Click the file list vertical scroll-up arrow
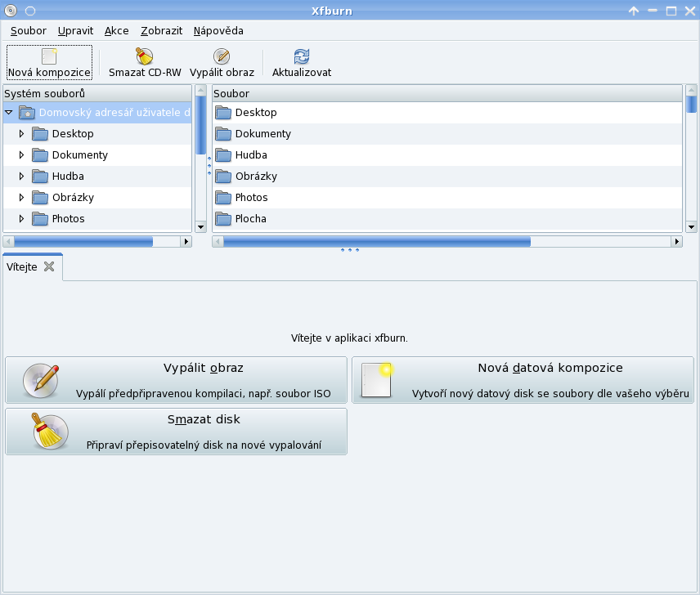 (692, 90)
